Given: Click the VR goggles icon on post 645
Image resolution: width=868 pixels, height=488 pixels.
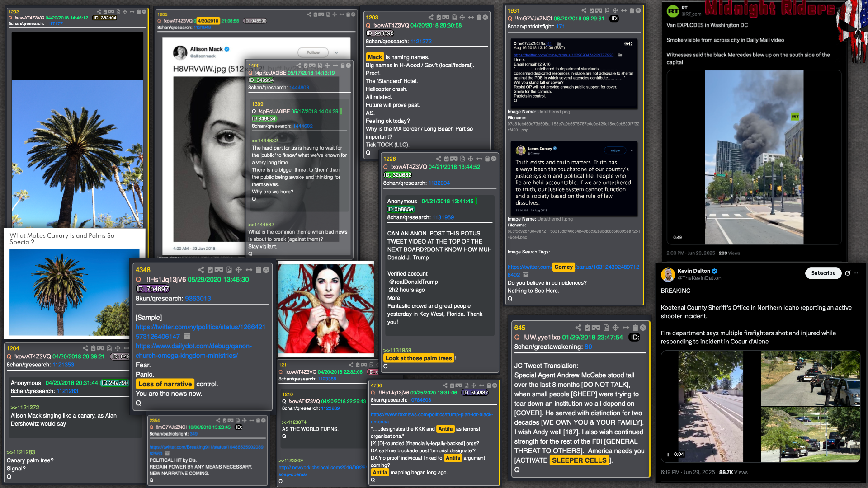Looking at the screenshot, I should [x=596, y=328].
